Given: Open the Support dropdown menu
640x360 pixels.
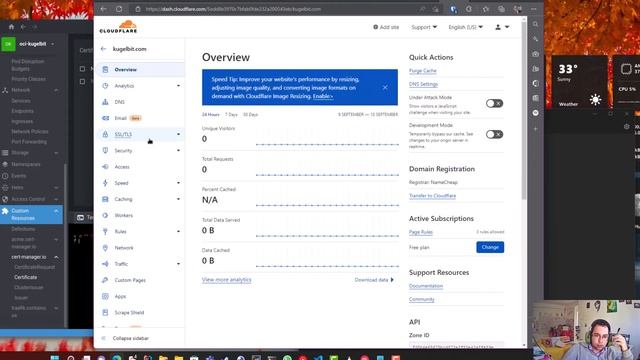Looking at the screenshot, I should (x=424, y=27).
